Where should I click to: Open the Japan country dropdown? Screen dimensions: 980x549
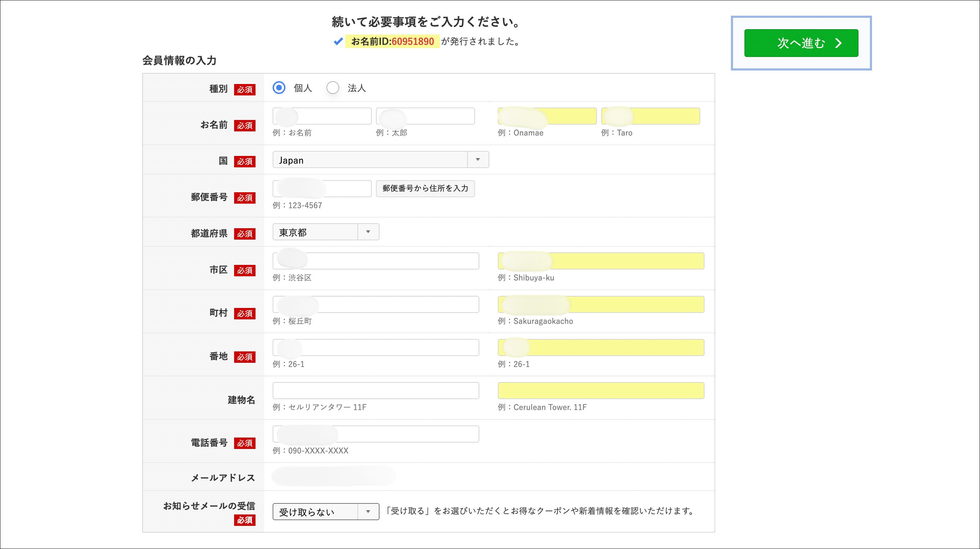click(x=381, y=160)
